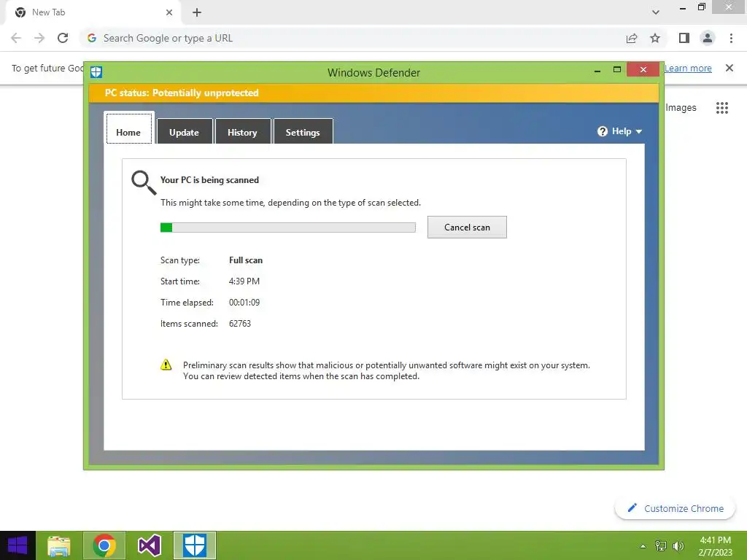Focus the Chrome address bar

tap(352, 38)
